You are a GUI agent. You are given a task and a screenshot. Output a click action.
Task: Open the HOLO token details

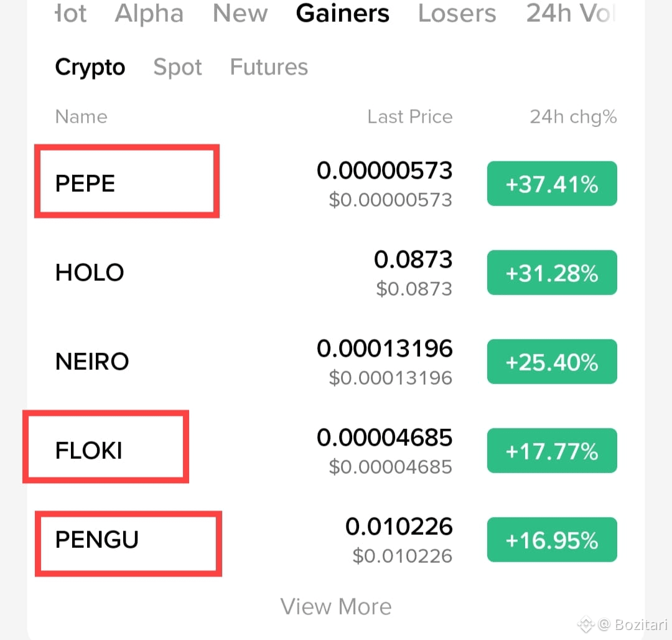[x=89, y=272]
